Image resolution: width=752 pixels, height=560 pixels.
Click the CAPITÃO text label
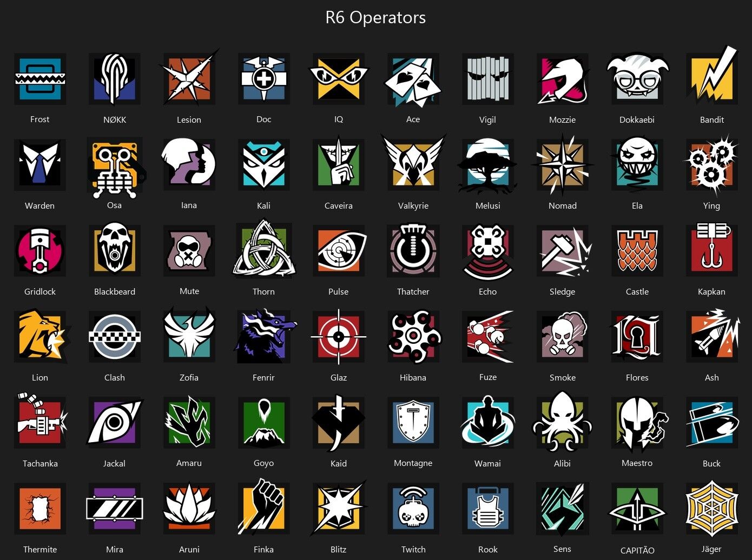point(637,550)
